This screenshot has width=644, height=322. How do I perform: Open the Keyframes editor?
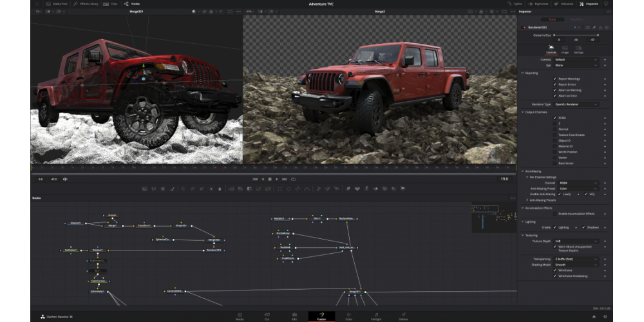pos(539,4)
